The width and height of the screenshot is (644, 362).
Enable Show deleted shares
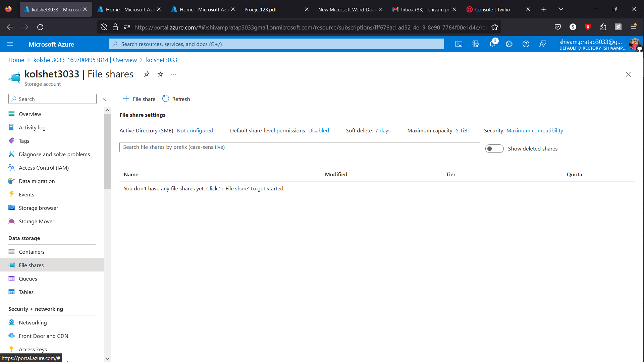[x=494, y=148]
